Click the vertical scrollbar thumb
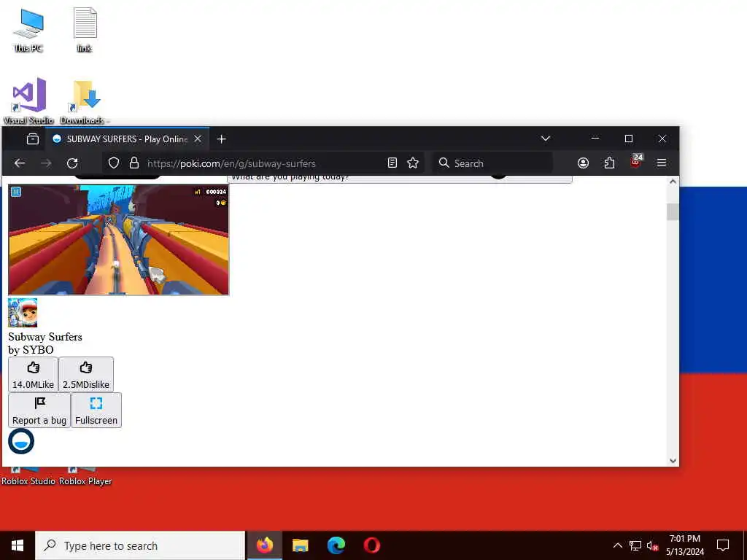The image size is (747, 560). pyautogui.click(x=673, y=212)
